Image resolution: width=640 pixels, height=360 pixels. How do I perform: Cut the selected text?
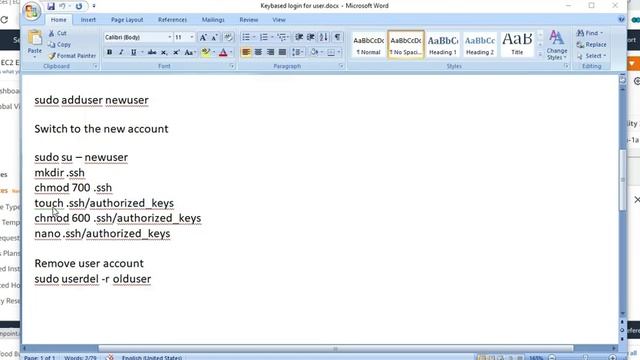coord(58,33)
